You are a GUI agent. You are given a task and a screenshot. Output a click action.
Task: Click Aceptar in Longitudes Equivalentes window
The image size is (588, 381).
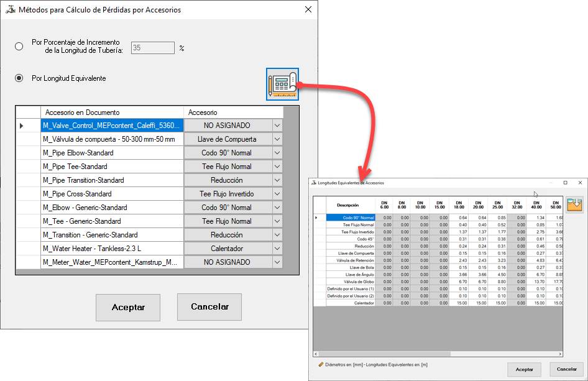(524, 369)
